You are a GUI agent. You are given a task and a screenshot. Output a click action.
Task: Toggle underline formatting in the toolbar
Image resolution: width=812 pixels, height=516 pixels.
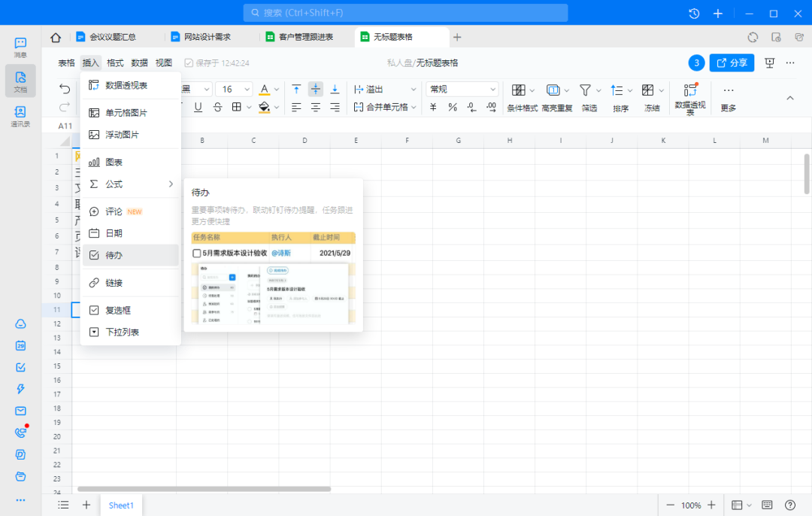[x=198, y=108]
